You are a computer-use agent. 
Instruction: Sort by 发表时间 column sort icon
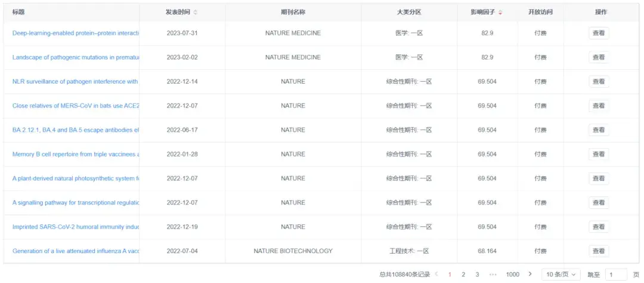pyautogui.click(x=195, y=12)
